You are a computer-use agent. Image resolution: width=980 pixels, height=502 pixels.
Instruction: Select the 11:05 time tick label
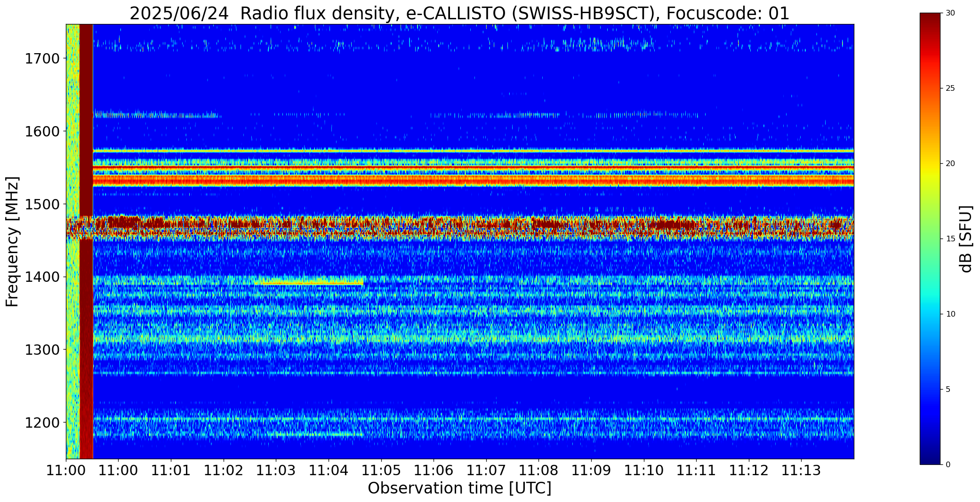click(x=381, y=470)
